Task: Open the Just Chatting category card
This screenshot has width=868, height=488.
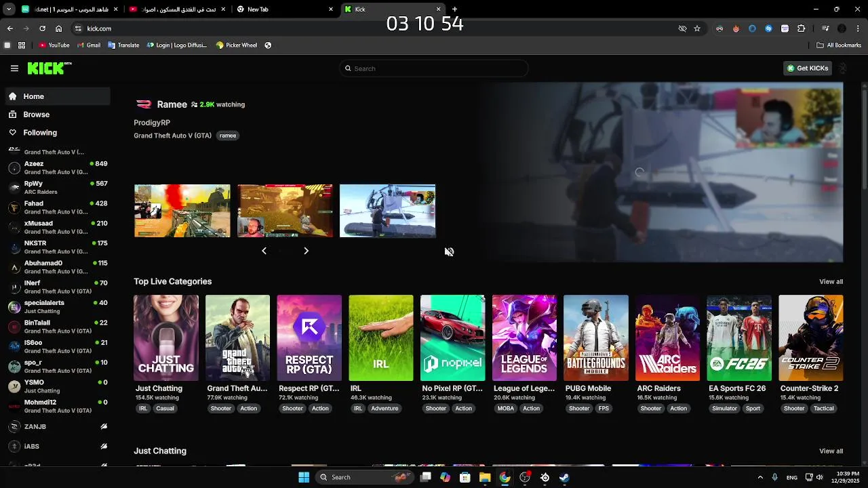Action: click(x=166, y=338)
